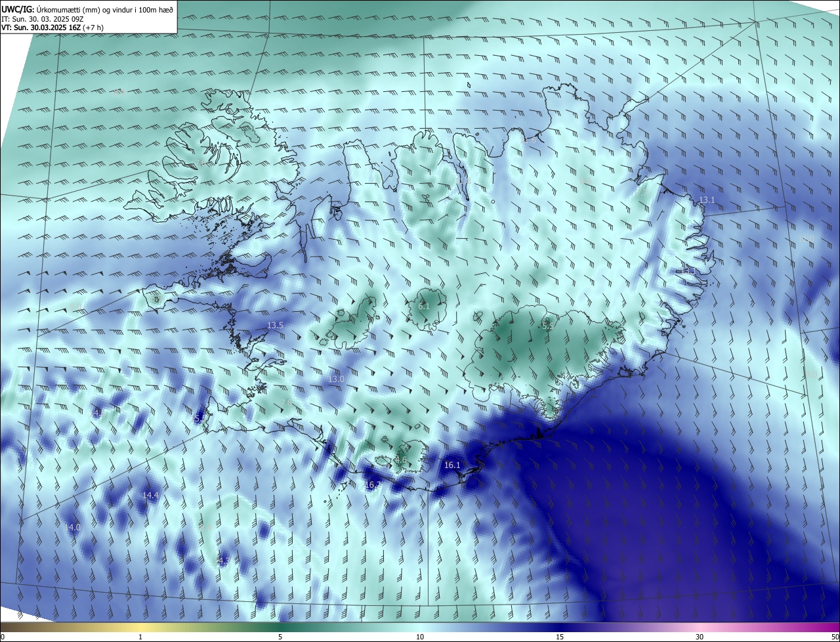Click the 14.4 value over the southwest sea
Screen dimensions: 840x642
point(151,495)
